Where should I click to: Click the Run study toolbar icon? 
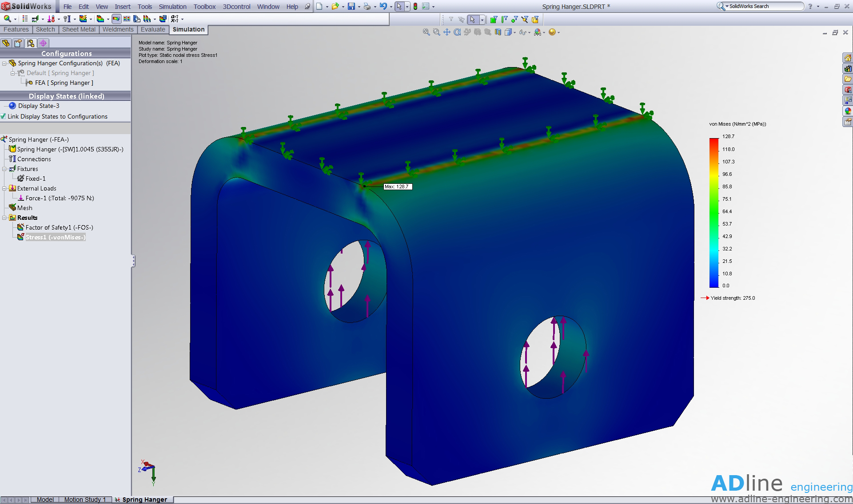coord(83,19)
